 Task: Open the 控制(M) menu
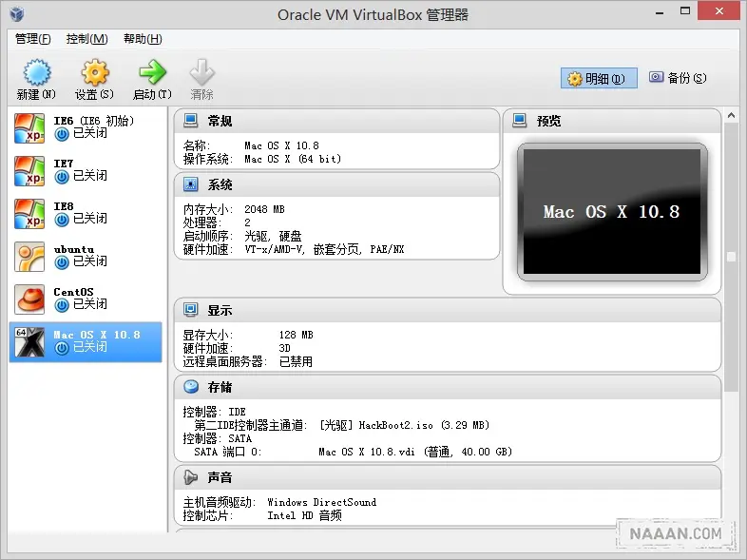[x=86, y=39]
